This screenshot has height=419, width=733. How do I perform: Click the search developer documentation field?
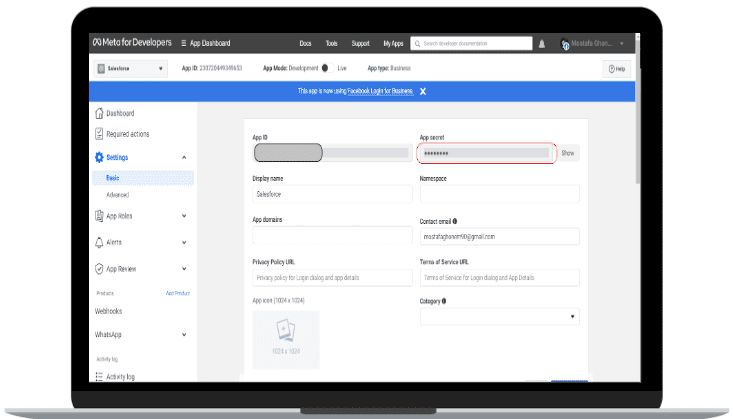(x=471, y=43)
